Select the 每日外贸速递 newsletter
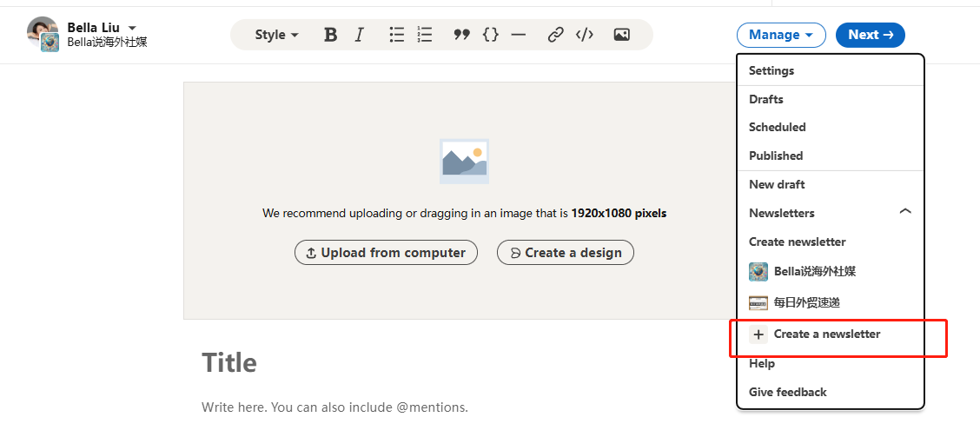This screenshot has width=980, height=437. [806, 302]
